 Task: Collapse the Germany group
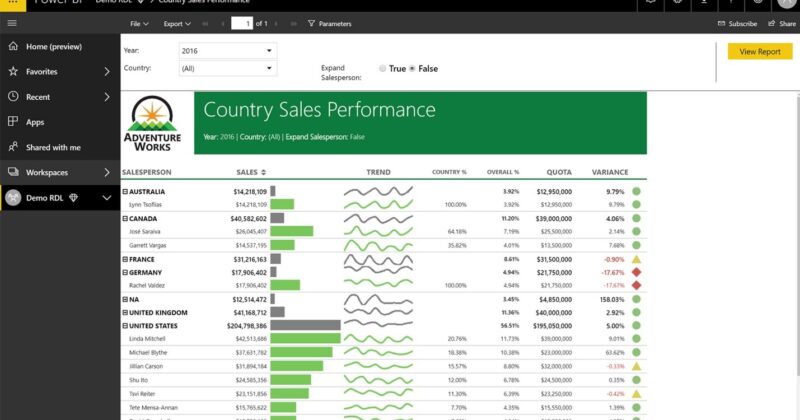(125, 273)
